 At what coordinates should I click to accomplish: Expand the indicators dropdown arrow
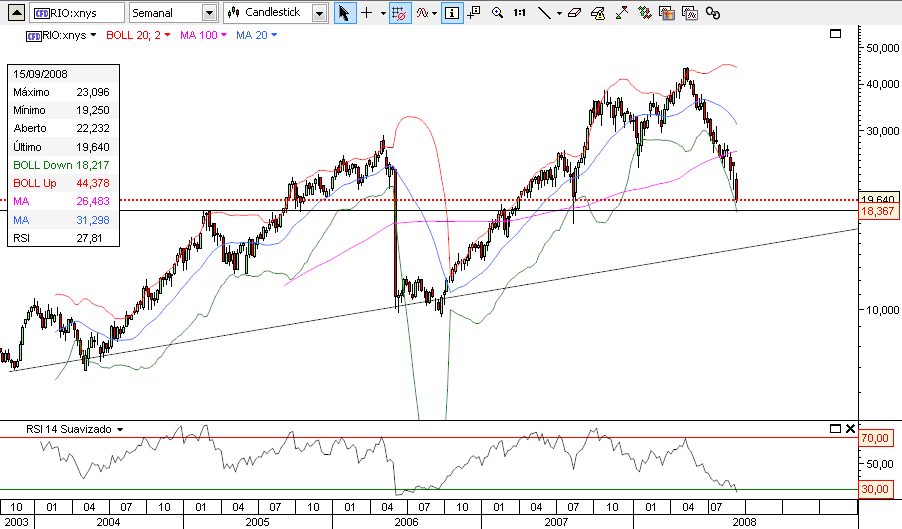tap(434, 13)
